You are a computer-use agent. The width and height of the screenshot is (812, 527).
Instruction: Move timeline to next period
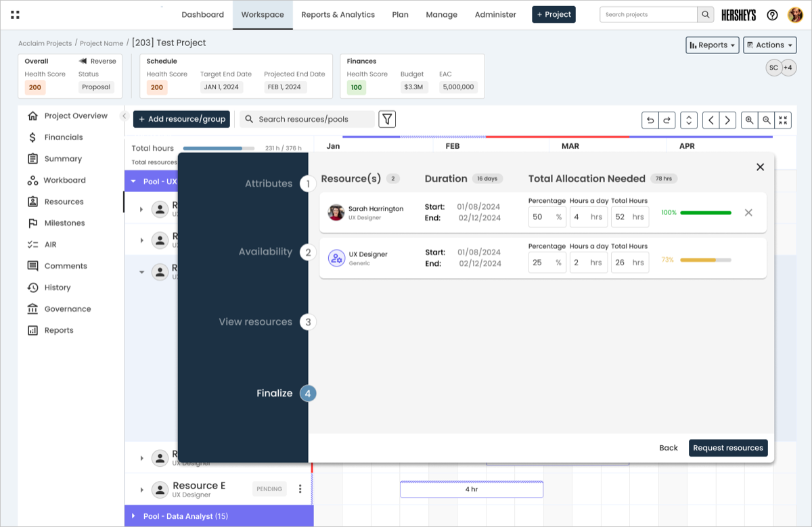[x=727, y=120]
